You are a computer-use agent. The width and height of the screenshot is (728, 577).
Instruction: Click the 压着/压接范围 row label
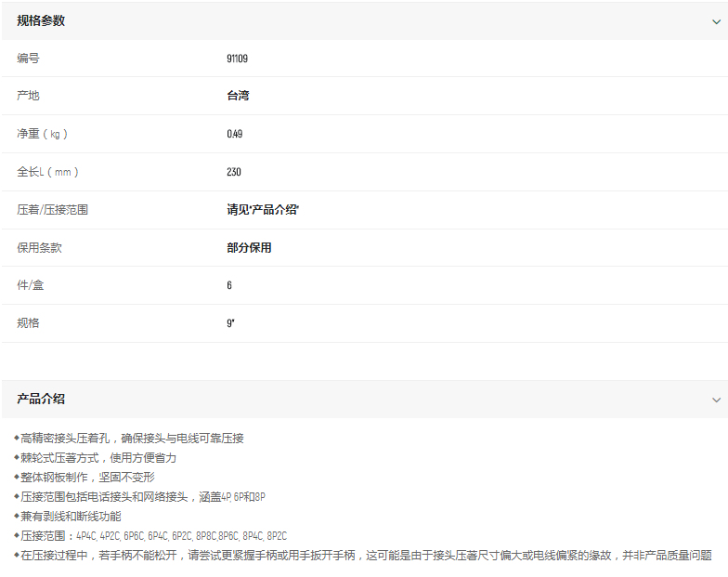point(53,210)
